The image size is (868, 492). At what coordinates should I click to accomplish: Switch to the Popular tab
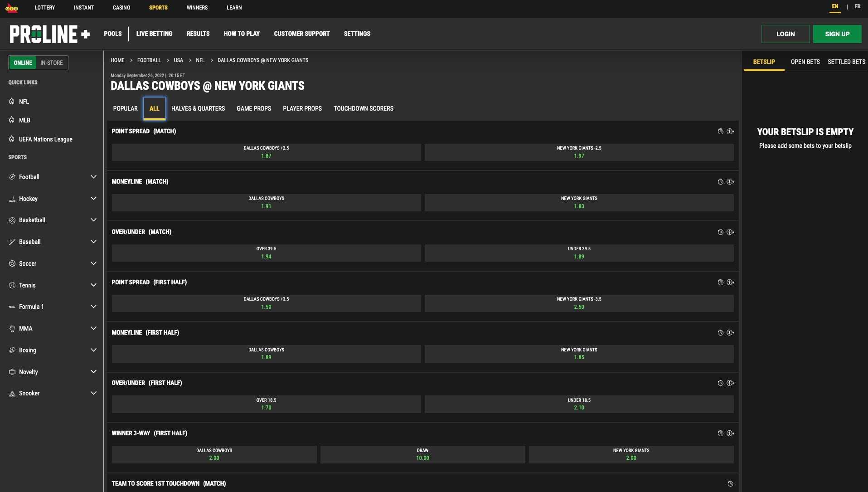click(x=126, y=108)
